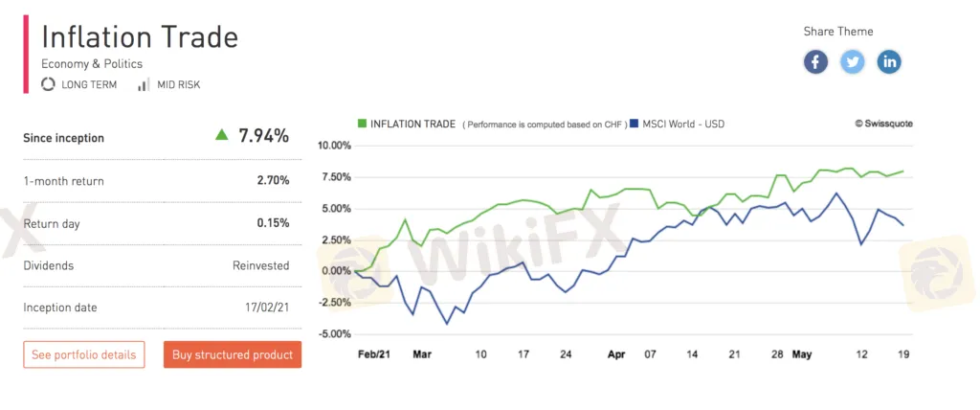The image size is (980, 410).
Task: Click the Since inception row
Action: (156, 137)
